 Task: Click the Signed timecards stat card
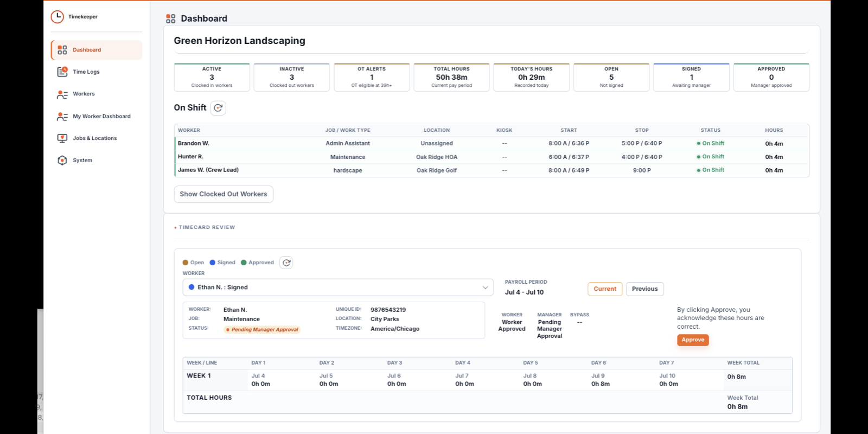pos(692,78)
